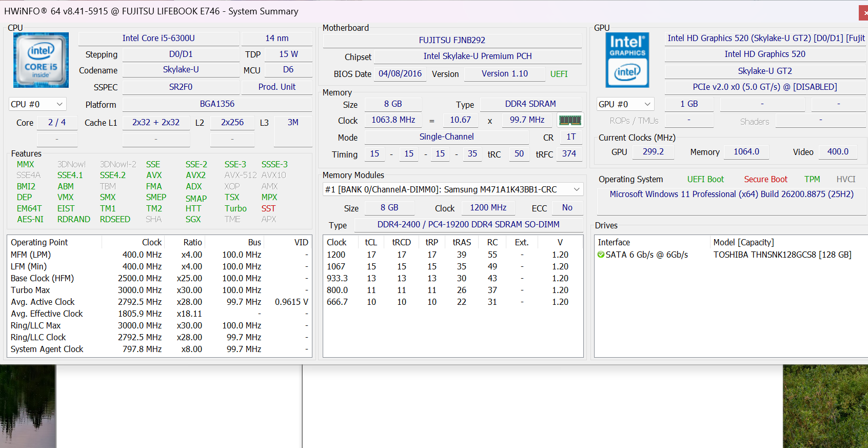This screenshot has width=868, height=448.
Task: Open the GPU #0 selector dropdown
Action: pyautogui.click(x=625, y=104)
